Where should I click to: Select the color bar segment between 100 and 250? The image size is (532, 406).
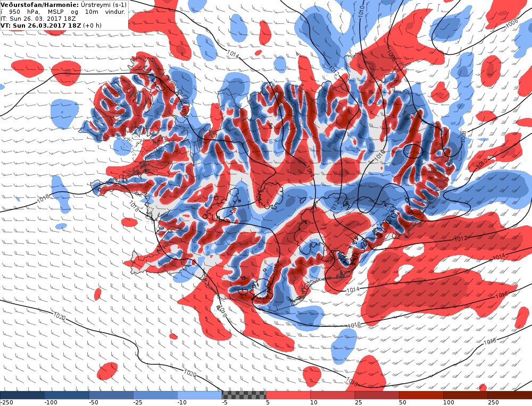[465, 395]
